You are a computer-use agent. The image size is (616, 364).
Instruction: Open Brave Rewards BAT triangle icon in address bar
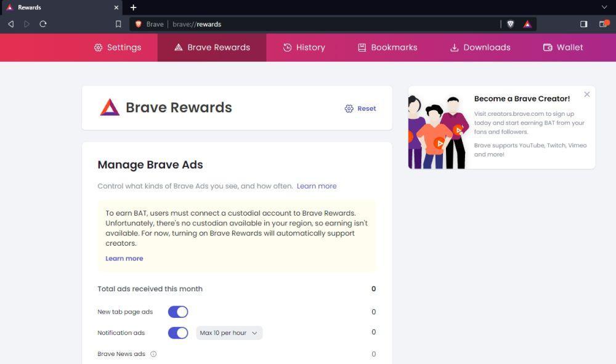click(527, 25)
